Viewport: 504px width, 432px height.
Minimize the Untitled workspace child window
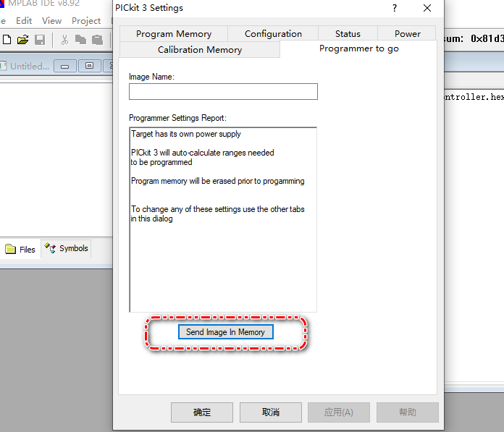[x=65, y=66]
